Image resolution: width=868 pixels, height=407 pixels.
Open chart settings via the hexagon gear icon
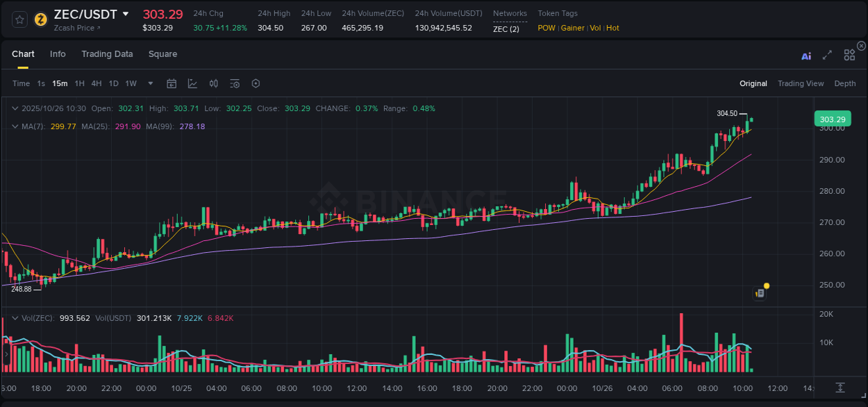pyautogui.click(x=256, y=83)
